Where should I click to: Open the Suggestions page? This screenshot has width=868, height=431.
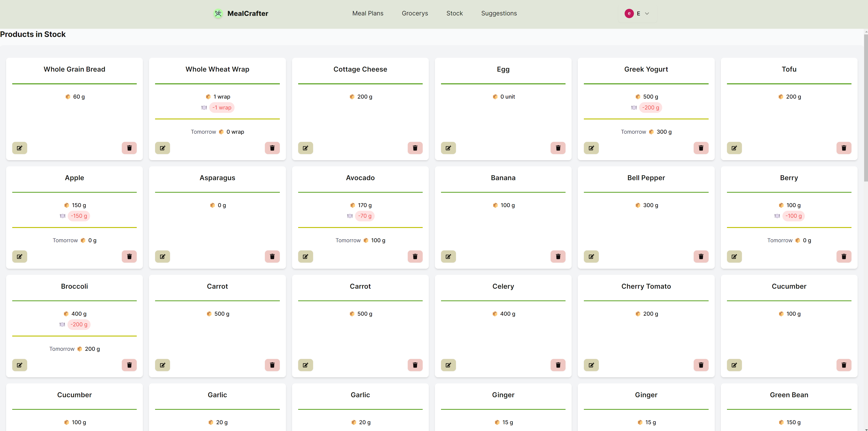point(499,14)
